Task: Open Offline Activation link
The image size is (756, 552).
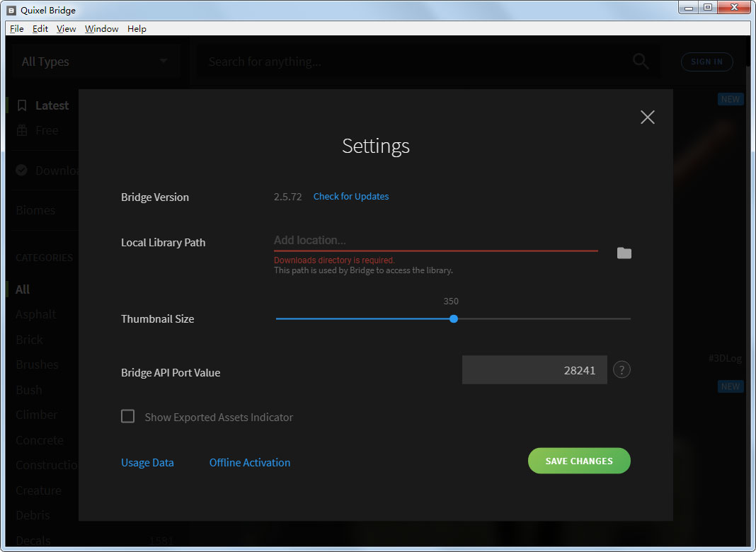Action: click(x=250, y=462)
